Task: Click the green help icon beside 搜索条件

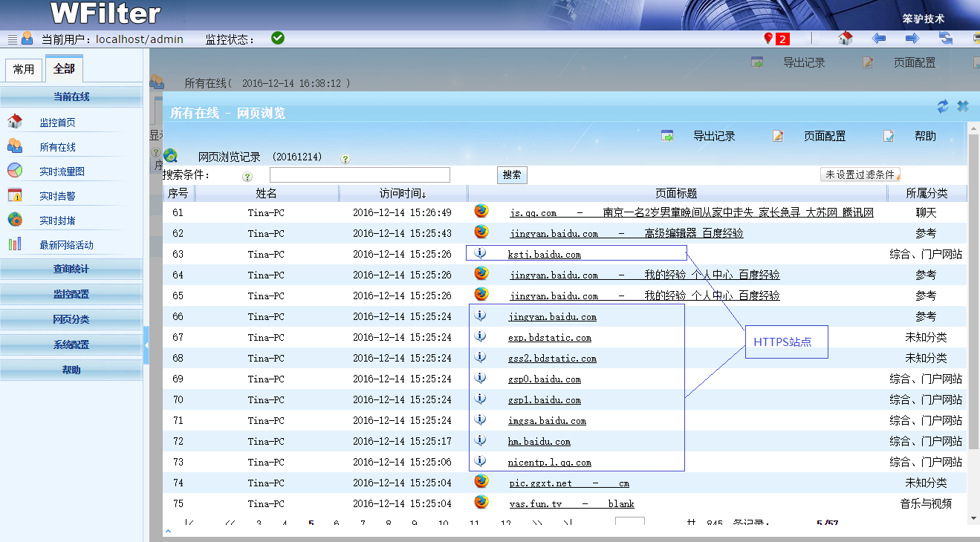Action: [x=247, y=177]
